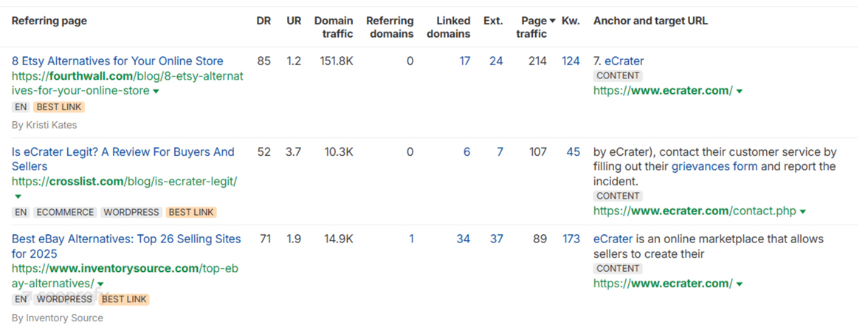Image resolution: width=868 pixels, height=328 pixels.
Task: Open '8 Etsy Alternatives for Your Online Store' link
Action: [117, 61]
